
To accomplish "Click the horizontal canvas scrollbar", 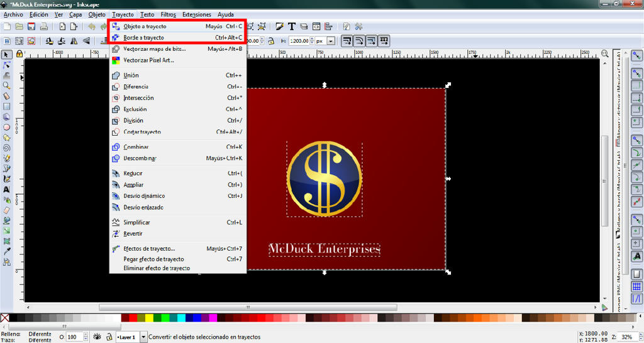I will 248,307.
